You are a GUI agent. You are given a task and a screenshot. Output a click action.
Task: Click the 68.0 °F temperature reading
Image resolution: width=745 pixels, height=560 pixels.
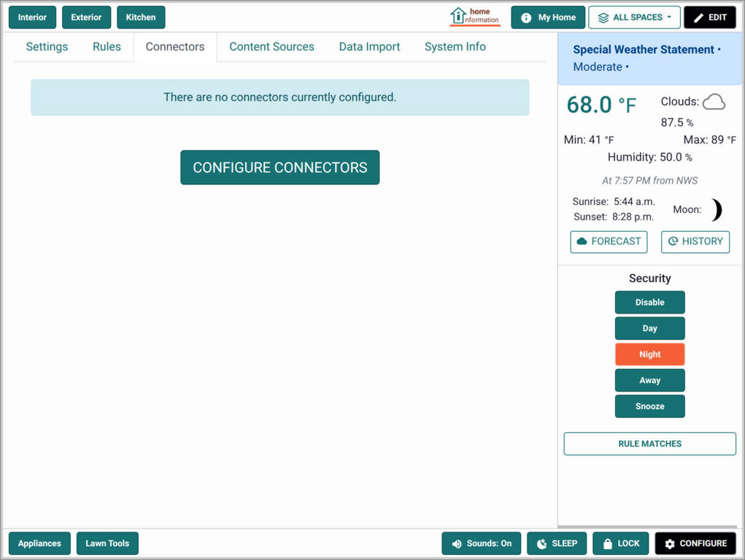coord(601,105)
